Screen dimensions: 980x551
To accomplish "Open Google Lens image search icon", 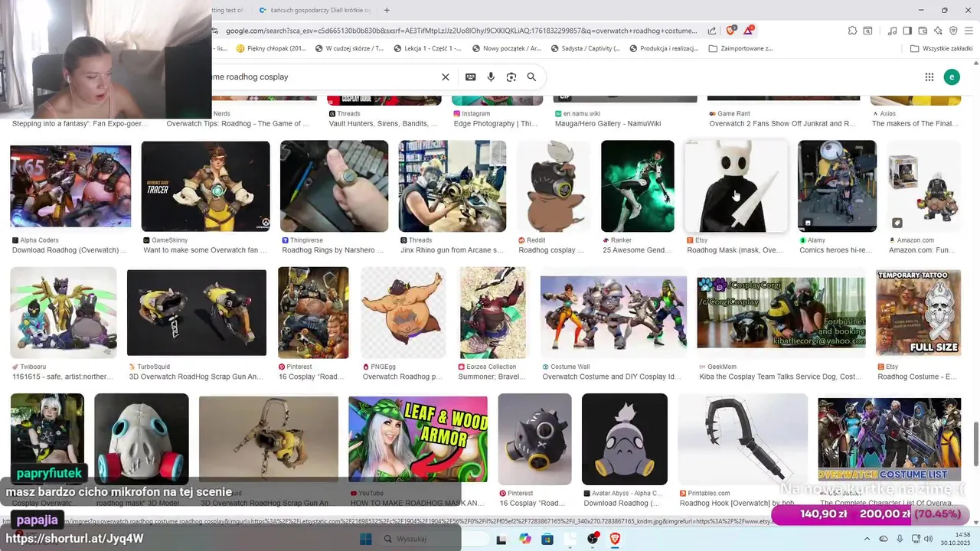I will (511, 77).
